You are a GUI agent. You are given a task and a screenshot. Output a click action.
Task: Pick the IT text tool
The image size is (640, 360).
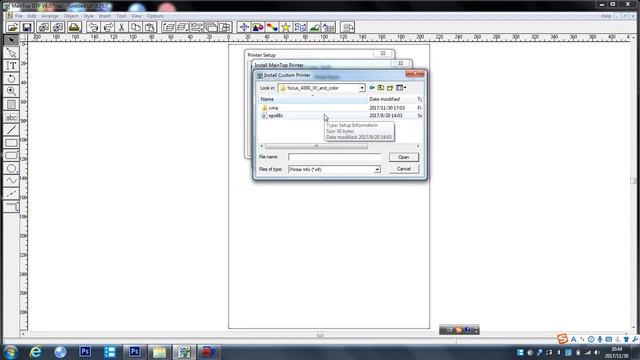[11, 65]
